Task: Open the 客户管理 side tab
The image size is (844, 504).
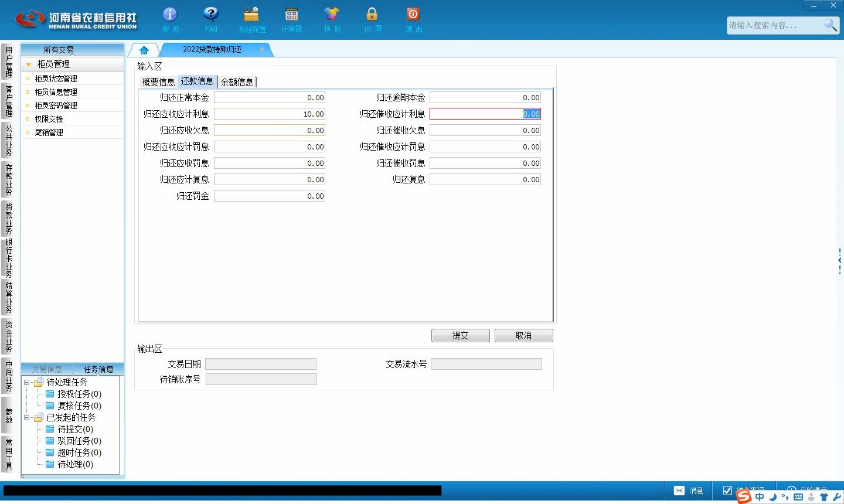Action: pos(9,101)
